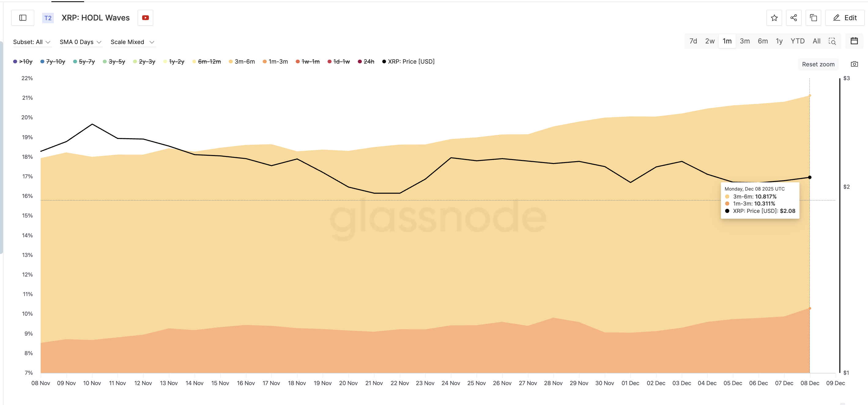Viewport: 868px width, 405px height.
Task: Open the share chart icon
Action: (794, 17)
